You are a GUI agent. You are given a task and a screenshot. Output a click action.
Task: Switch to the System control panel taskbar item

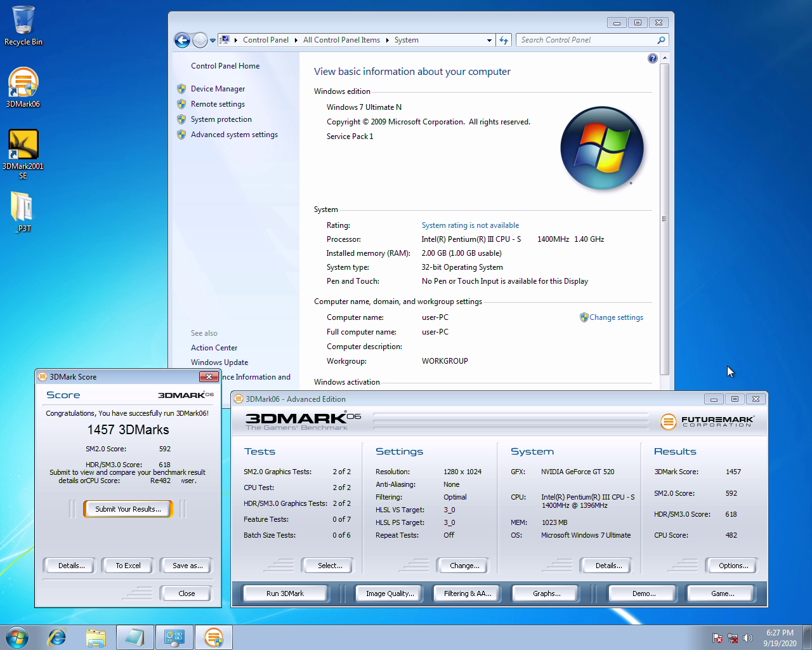[x=174, y=637]
